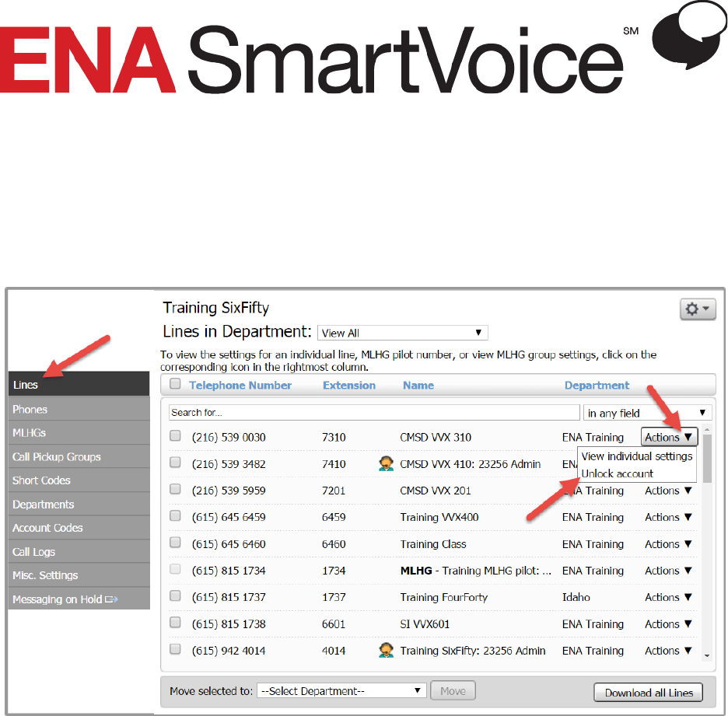Toggle the select-all checkbox in header
This screenshot has height=716, width=728.
tap(175, 384)
